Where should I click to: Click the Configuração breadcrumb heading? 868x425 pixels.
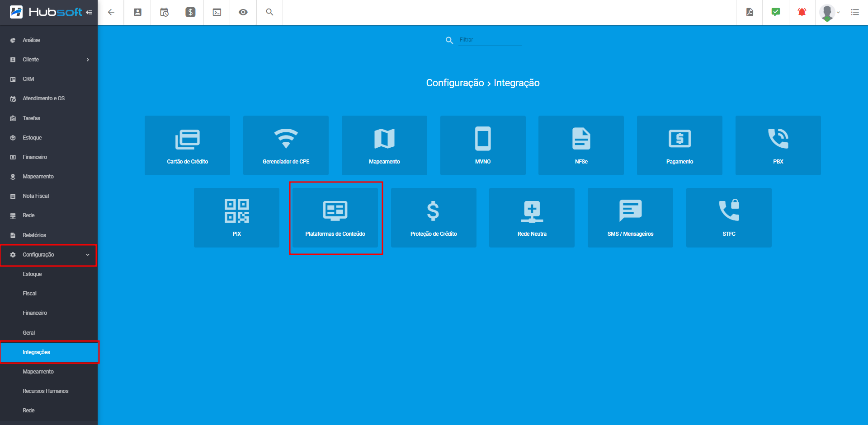(x=455, y=83)
